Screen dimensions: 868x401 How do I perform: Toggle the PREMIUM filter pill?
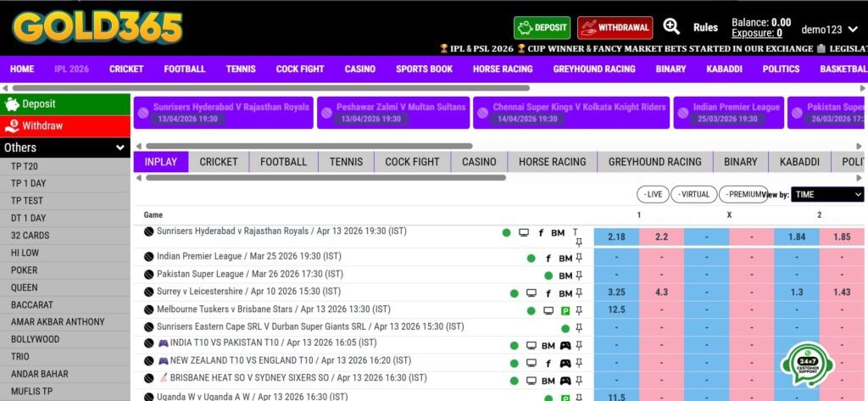point(743,194)
